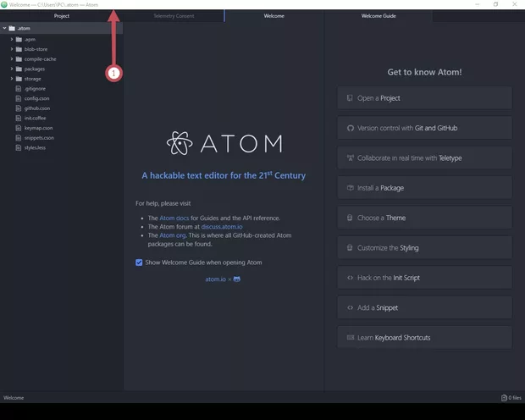
Task: Click the repo icon beside Open a Project
Action: pos(350,97)
